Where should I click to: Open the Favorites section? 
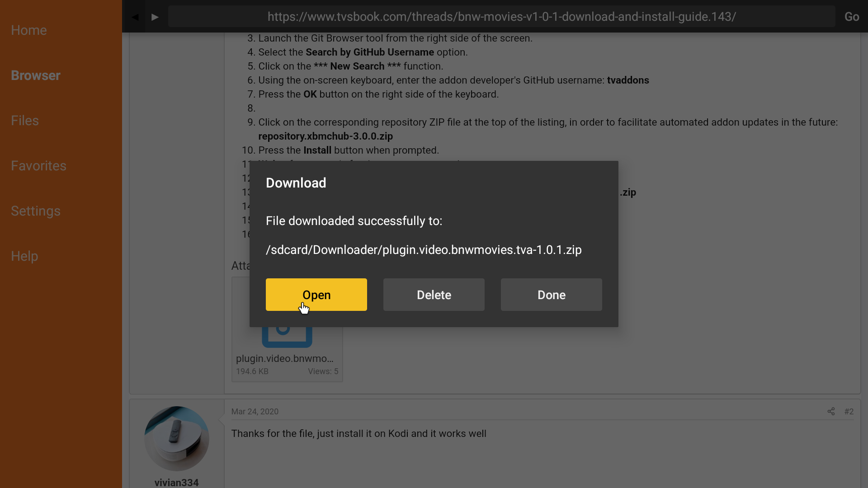coord(38,166)
